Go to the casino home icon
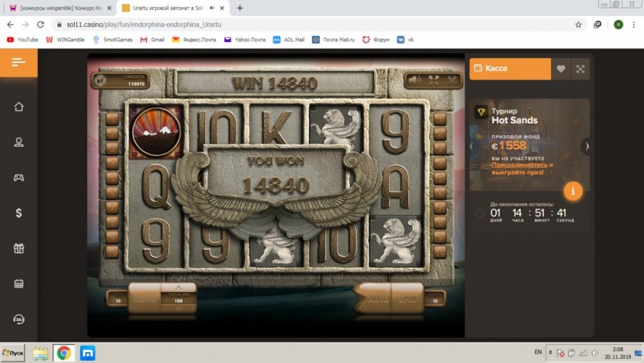The width and height of the screenshot is (644, 363). (19, 107)
